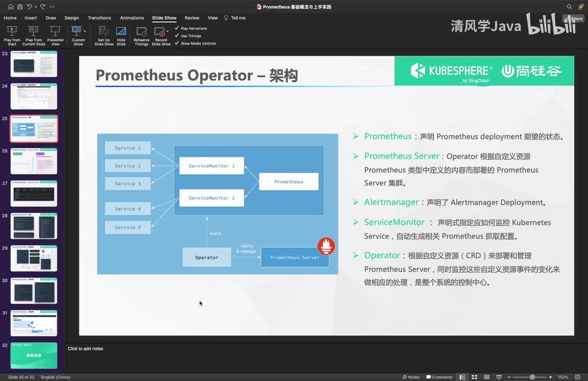Select slide 32 green thumbnail
Screen dimensions: 588x381
(x=34, y=356)
